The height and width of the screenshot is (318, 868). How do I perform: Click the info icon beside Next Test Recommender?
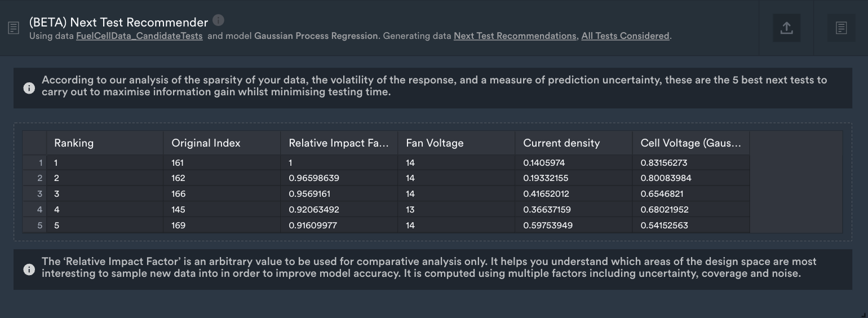coord(219,20)
